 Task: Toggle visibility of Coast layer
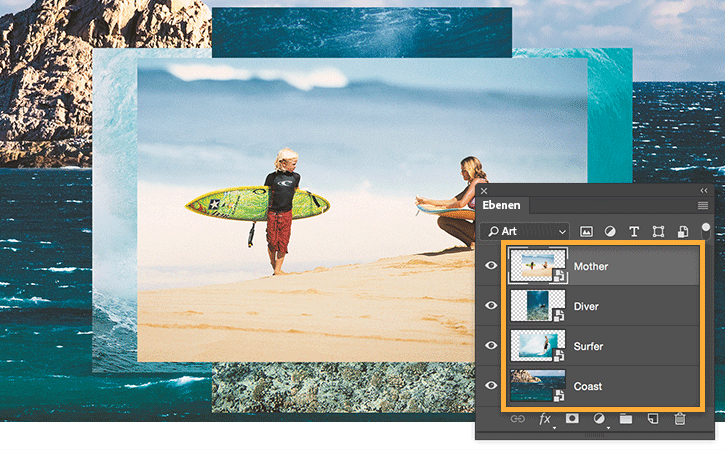(491, 385)
